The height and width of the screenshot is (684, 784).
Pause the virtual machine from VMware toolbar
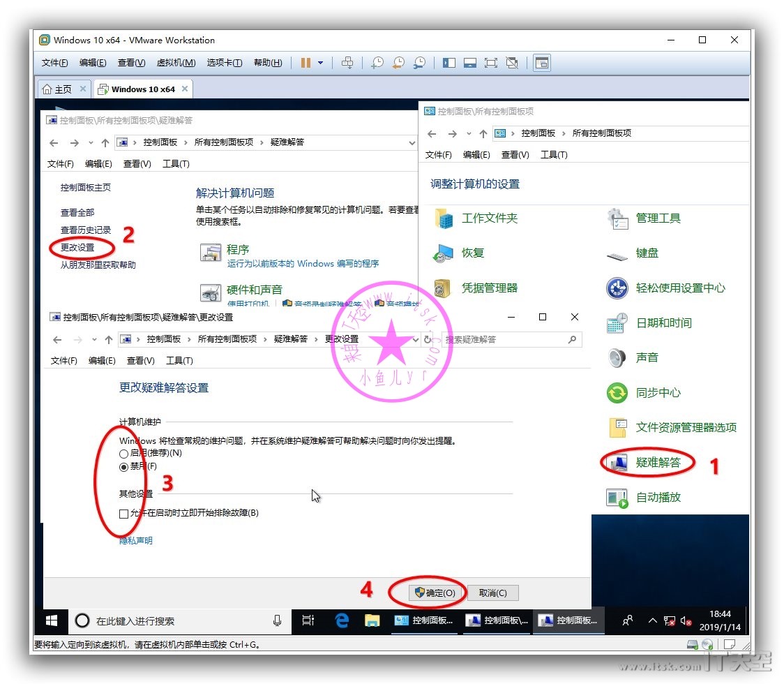306,63
